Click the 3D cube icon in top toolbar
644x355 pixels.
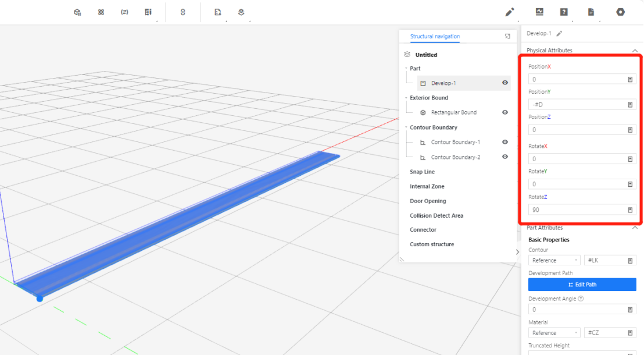coord(77,12)
